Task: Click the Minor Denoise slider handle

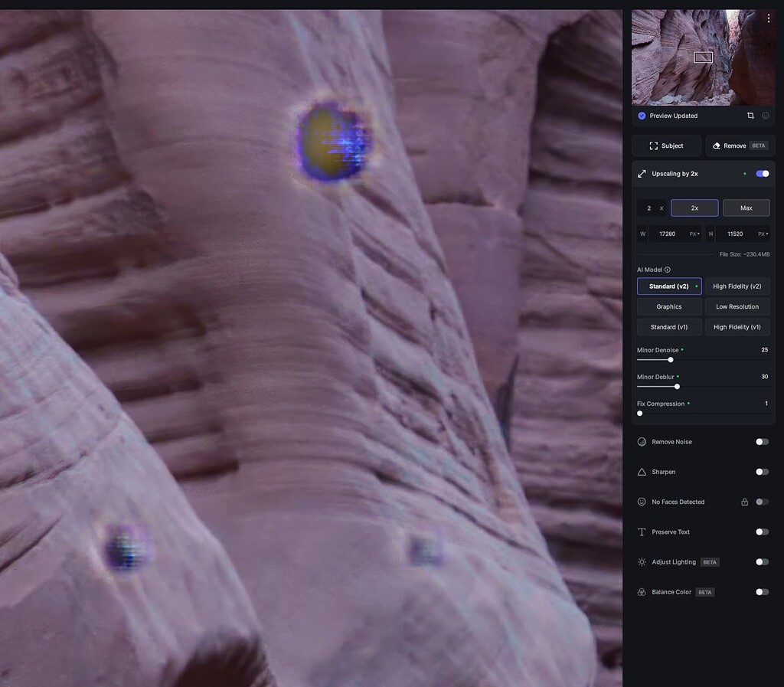Action: [671, 360]
